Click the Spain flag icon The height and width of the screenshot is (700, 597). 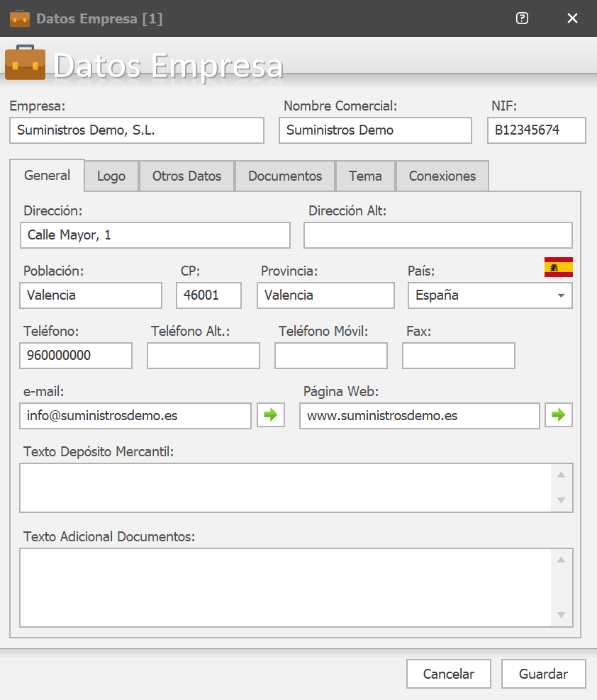pyautogui.click(x=559, y=267)
